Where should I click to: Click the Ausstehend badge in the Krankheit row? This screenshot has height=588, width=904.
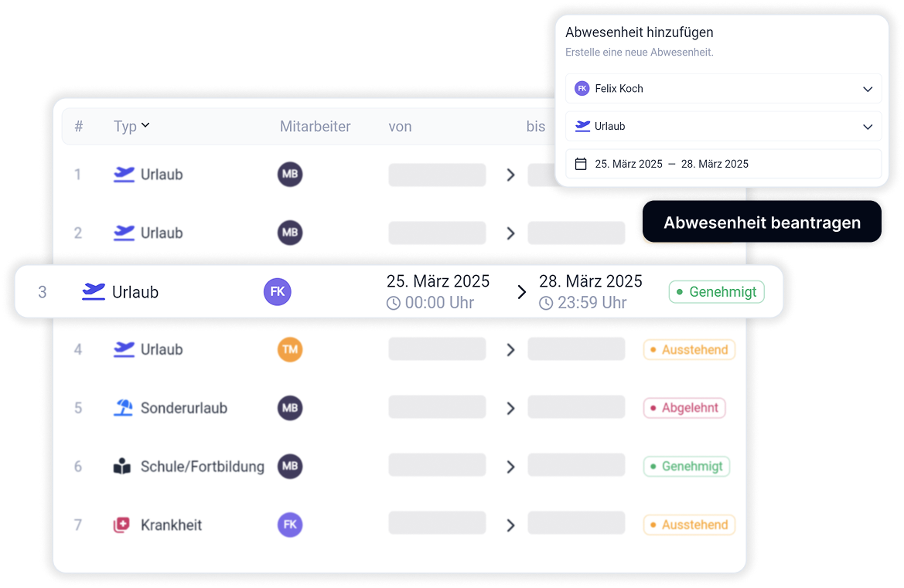point(688,525)
